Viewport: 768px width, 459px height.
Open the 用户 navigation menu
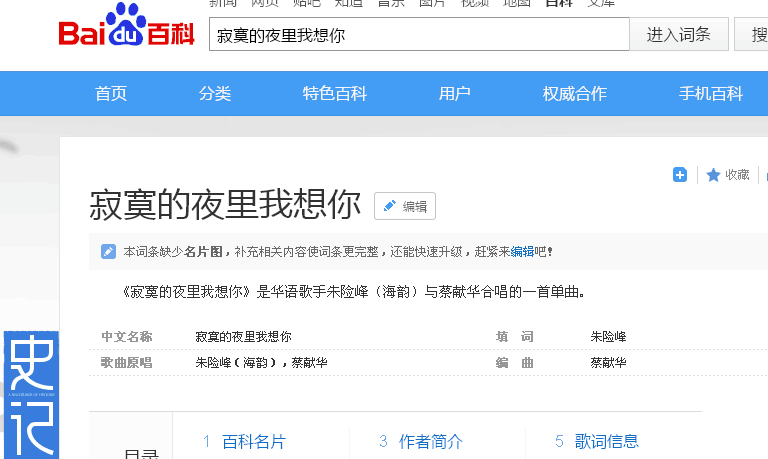click(x=455, y=94)
